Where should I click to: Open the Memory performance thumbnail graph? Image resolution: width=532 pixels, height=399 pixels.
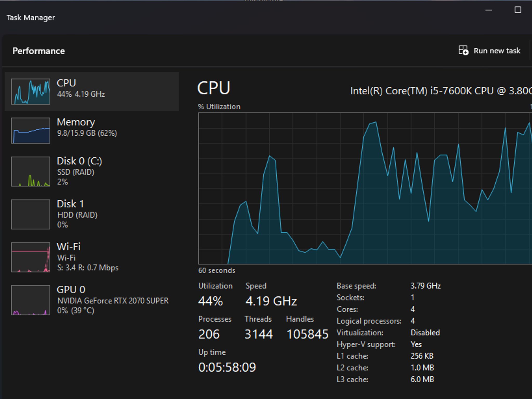[x=31, y=130]
